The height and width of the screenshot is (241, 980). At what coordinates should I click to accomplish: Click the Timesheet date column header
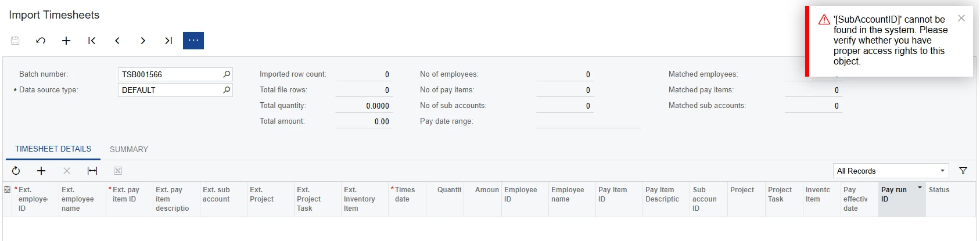pyautogui.click(x=407, y=199)
